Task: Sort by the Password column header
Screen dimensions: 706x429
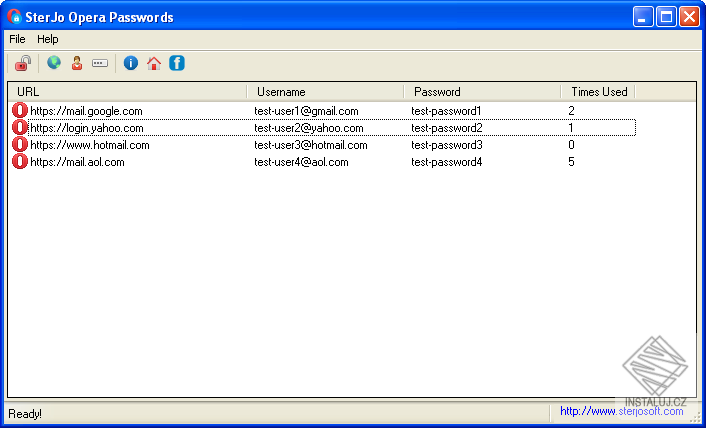Action: point(482,92)
